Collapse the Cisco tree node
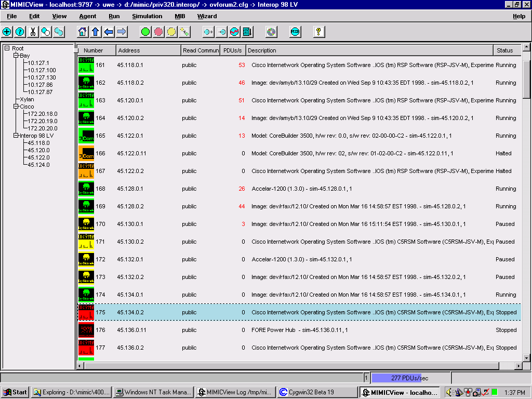This screenshot has height=399, width=532. point(16,107)
